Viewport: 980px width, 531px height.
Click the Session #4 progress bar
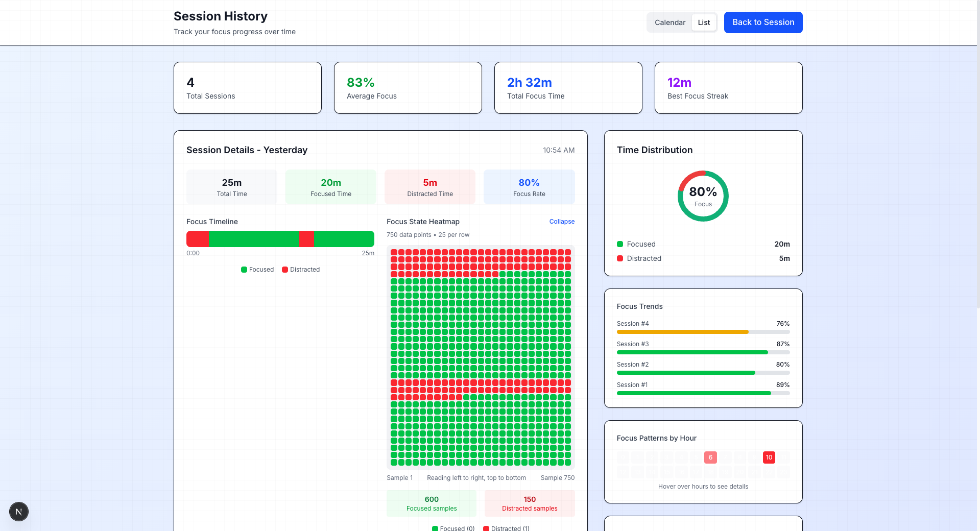pyautogui.click(x=703, y=332)
